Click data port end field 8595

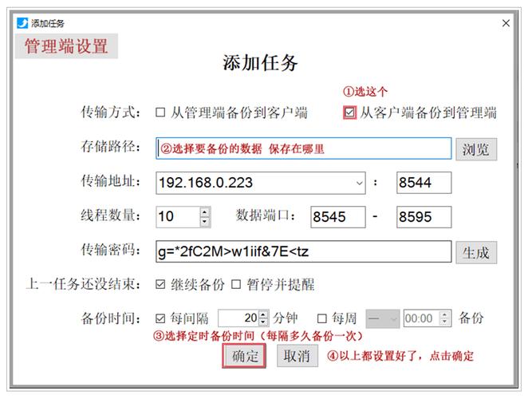coord(424,216)
